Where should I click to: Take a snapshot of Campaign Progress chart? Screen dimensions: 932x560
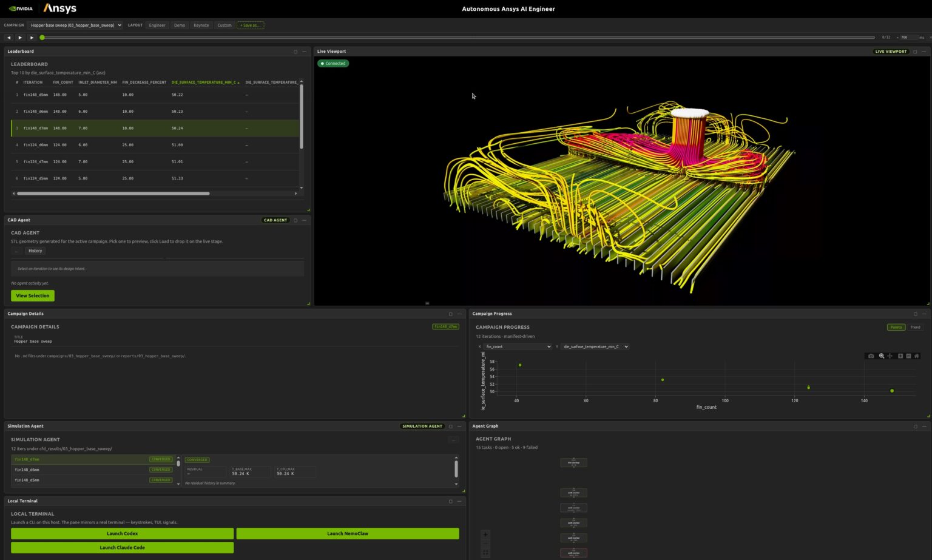coord(871,356)
